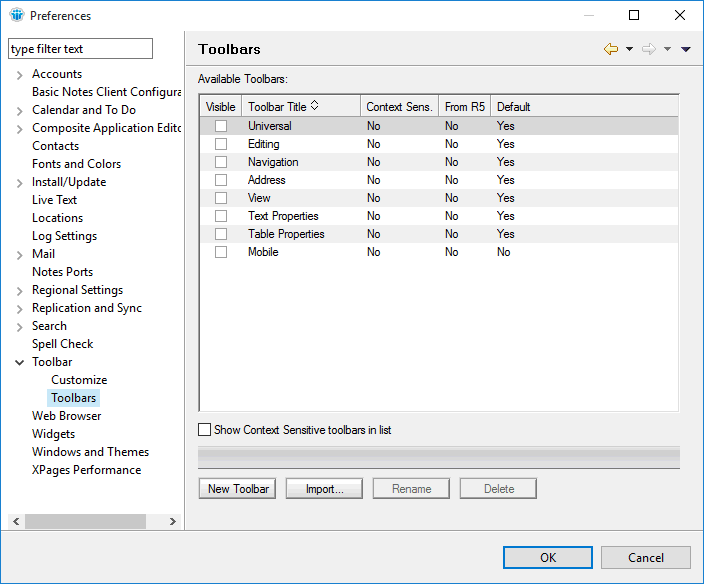The height and width of the screenshot is (584, 704).
Task: Click inside the type filter text field
Action: (80, 49)
